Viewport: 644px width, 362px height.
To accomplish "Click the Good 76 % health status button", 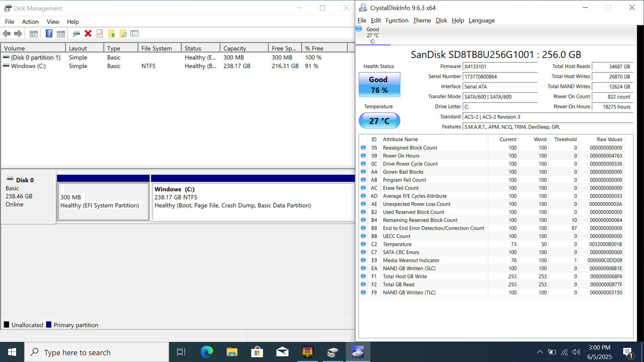I will (379, 85).
